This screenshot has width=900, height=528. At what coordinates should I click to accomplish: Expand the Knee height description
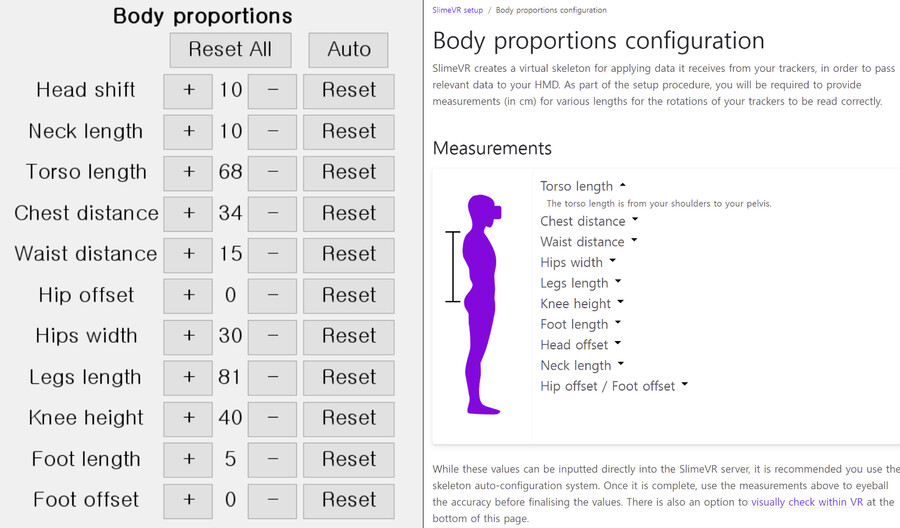tap(581, 303)
